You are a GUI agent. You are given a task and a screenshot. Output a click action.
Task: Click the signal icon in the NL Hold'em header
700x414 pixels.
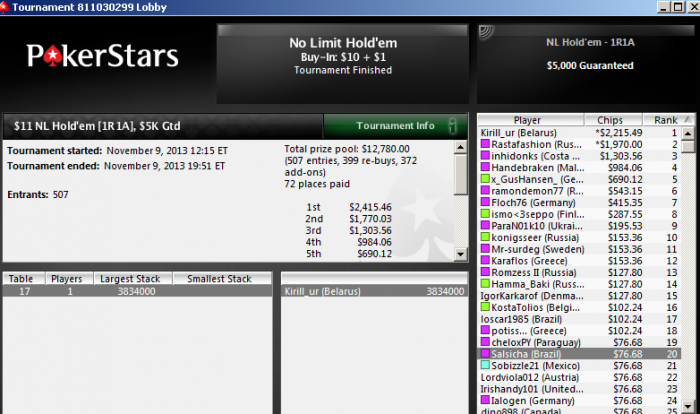(486, 31)
